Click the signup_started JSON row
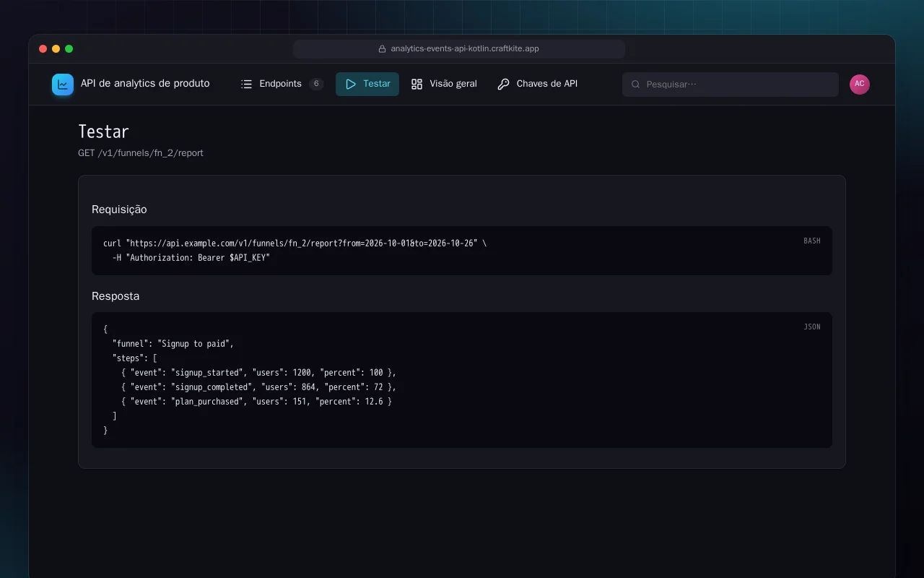 click(x=259, y=373)
